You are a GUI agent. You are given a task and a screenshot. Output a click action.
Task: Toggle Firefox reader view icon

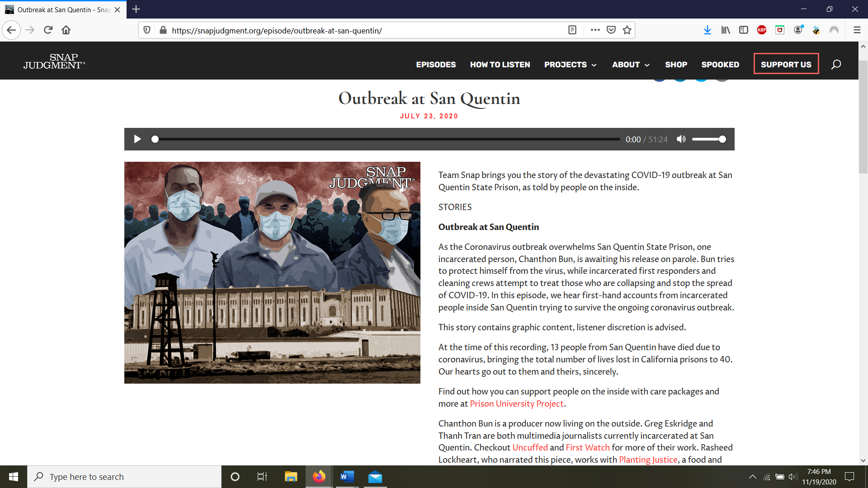pyautogui.click(x=572, y=30)
